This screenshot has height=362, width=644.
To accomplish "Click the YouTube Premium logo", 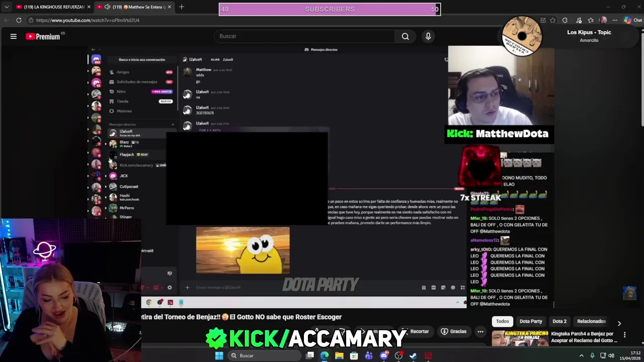I will pos(43,36).
